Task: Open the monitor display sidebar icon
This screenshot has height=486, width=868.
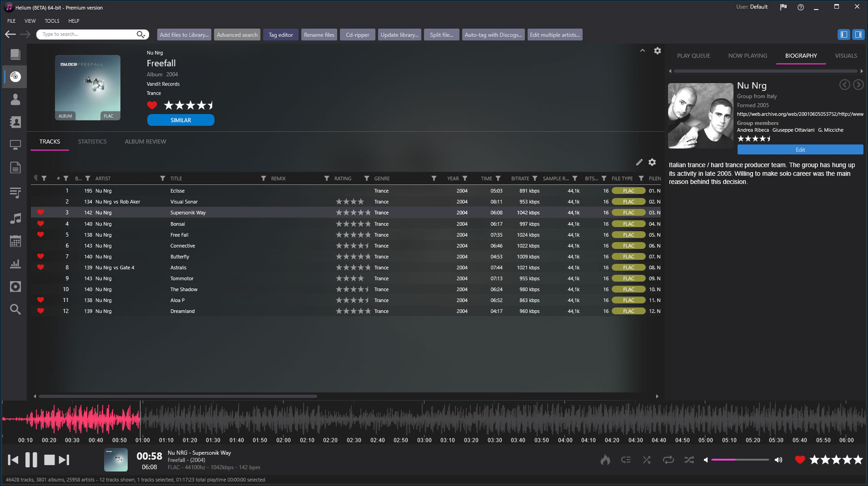Action: point(15,145)
